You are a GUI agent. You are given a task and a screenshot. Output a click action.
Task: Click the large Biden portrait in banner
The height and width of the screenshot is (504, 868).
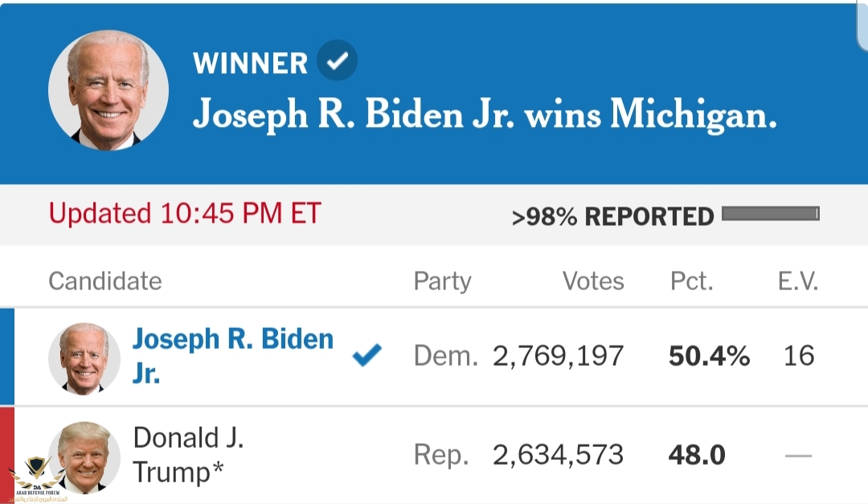tap(108, 90)
